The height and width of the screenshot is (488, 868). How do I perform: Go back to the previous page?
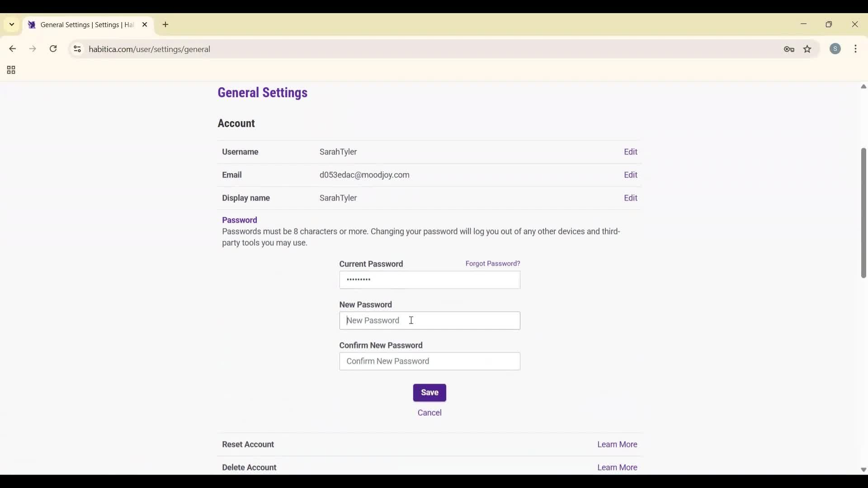pyautogui.click(x=12, y=49)
